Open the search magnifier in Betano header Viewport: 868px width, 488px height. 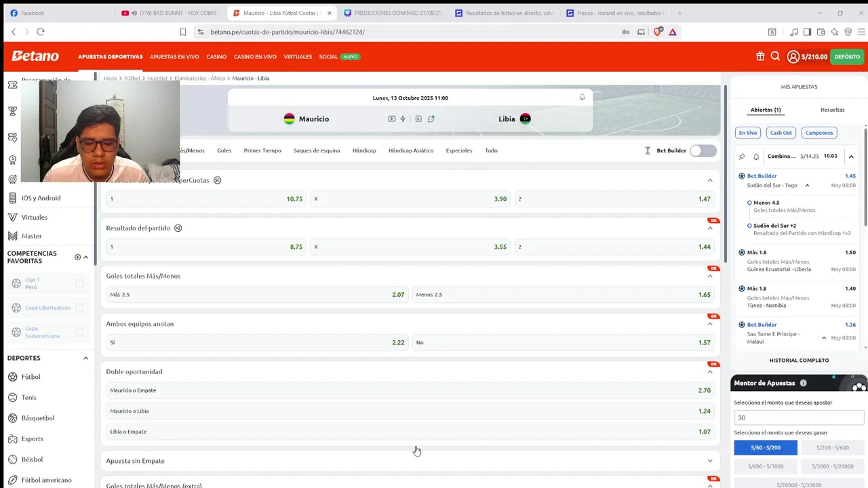pos(775,56)
